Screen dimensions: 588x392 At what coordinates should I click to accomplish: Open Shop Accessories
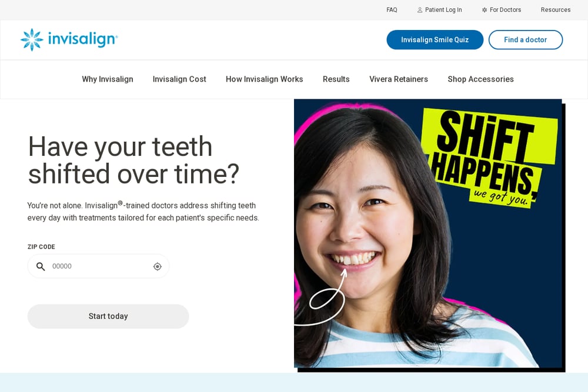[x=481, y=79]
